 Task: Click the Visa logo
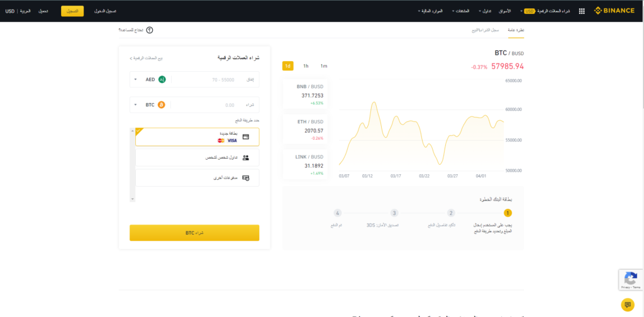coord(232,140)
